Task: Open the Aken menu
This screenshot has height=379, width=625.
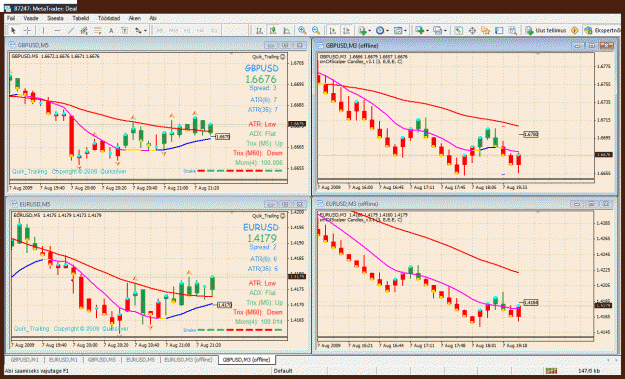Action: 134,18
